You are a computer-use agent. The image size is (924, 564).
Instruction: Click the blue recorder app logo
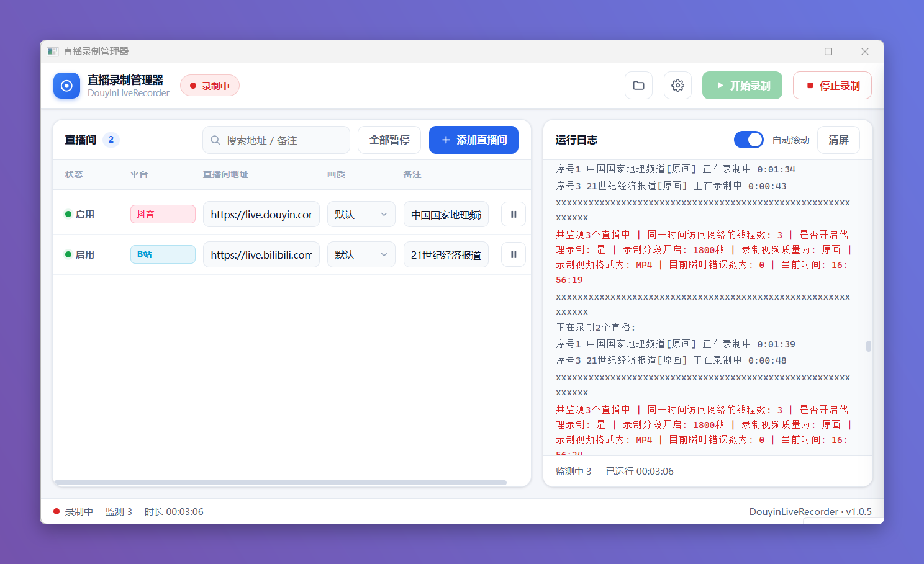(x=66, y=86)
